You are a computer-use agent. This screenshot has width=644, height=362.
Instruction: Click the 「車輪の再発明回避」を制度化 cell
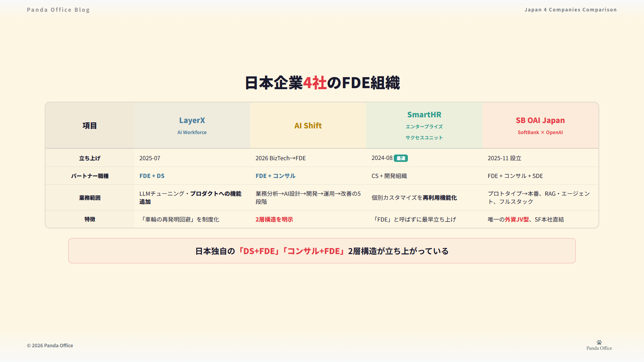(192, 219)
